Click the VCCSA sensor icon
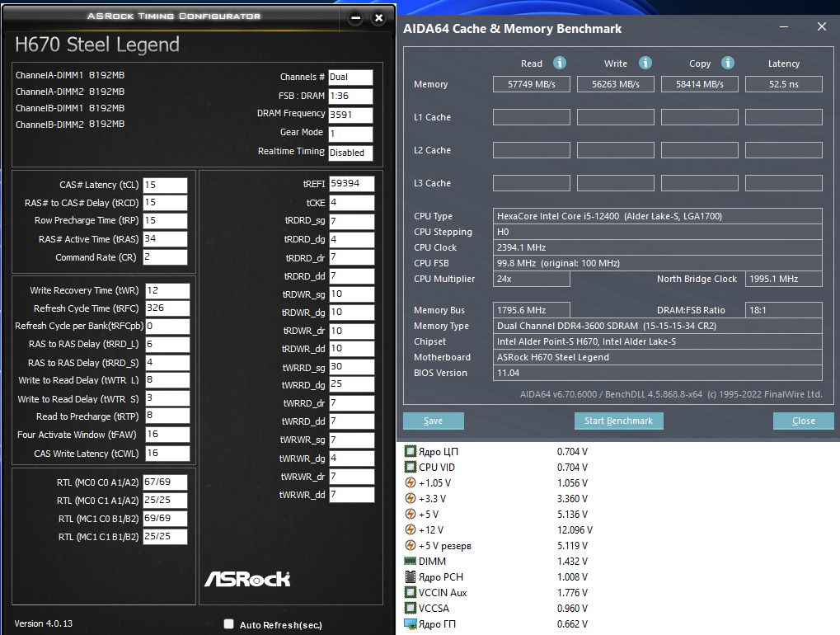 (x=411, y=608)
